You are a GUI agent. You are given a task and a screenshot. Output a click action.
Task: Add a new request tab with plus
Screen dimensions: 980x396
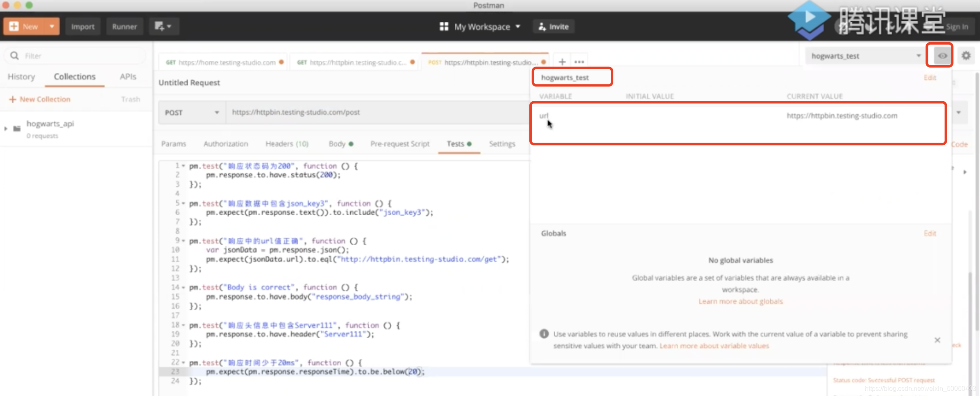pyautogui.click(x=562, y=62)
